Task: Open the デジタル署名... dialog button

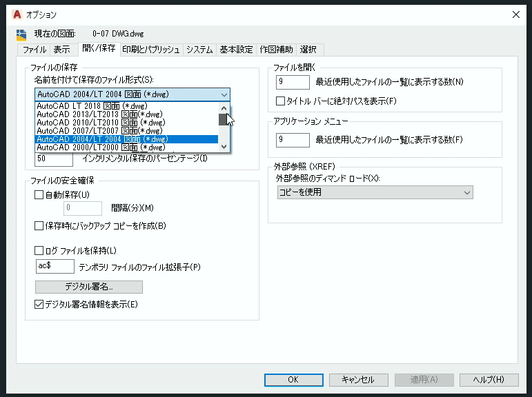Action: [89, 287]
